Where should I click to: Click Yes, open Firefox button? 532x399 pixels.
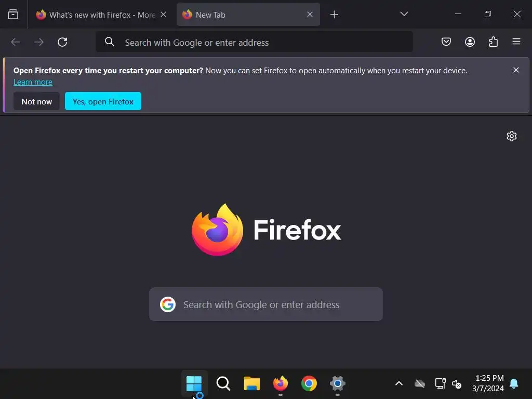coord(103,101)
